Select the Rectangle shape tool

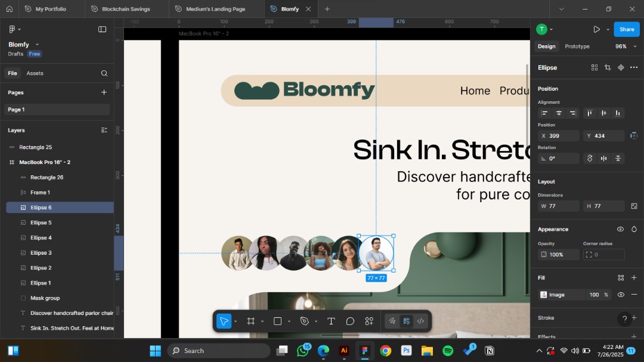pos(278,321)
